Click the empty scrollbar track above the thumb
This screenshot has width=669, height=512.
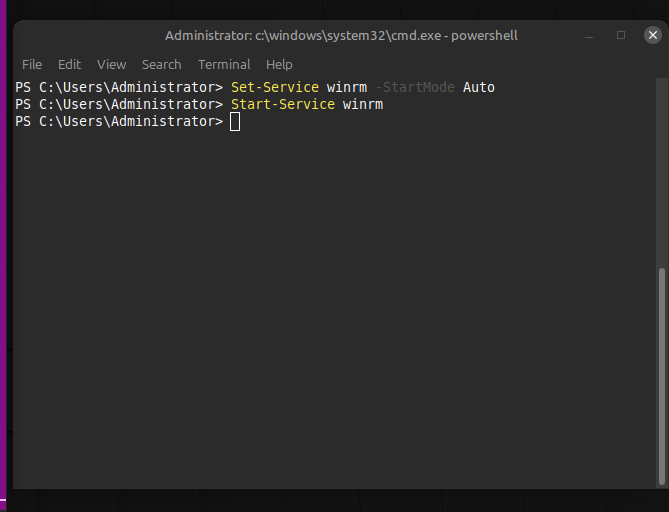click(x=659, y=170)
